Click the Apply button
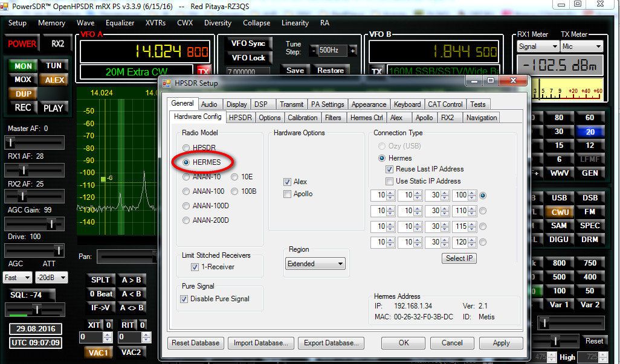 [501, 343]
